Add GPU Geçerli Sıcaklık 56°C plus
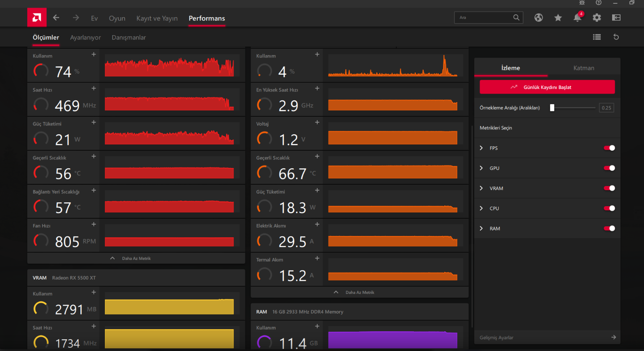Screen dimensions: 644x351 tap(94, 157)
